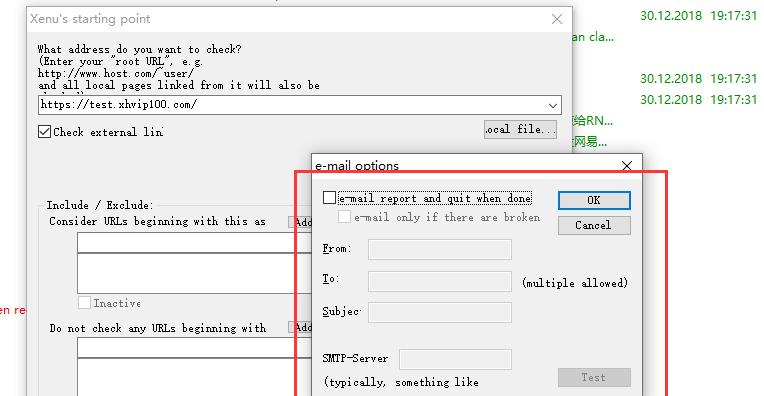Focus the To field
The image size is (764, 396).
tap(439, 282)
